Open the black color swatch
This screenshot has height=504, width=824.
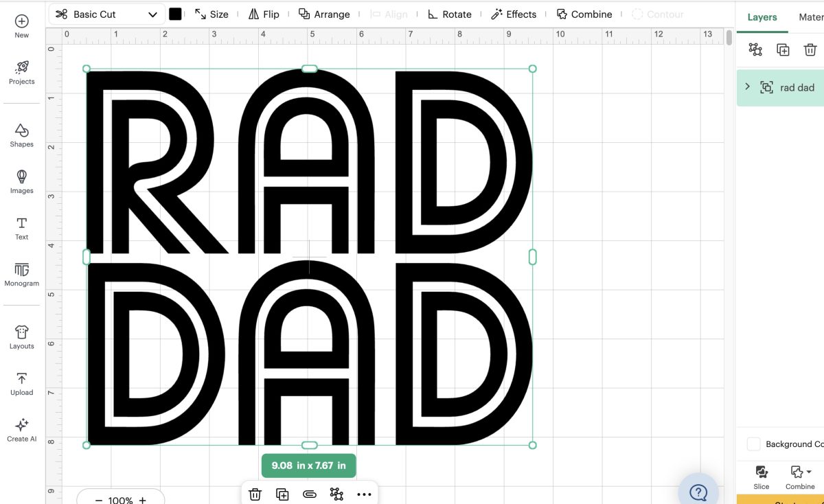click(176, 14)
